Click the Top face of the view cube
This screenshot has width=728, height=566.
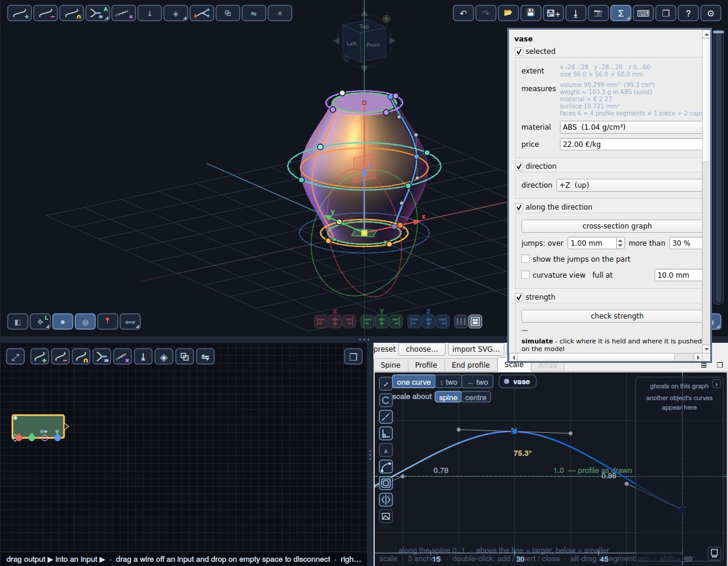coord(364,27)
